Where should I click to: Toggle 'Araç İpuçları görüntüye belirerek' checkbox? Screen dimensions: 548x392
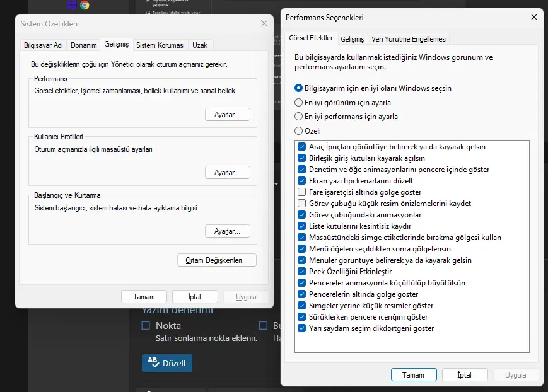pos(301,147)
